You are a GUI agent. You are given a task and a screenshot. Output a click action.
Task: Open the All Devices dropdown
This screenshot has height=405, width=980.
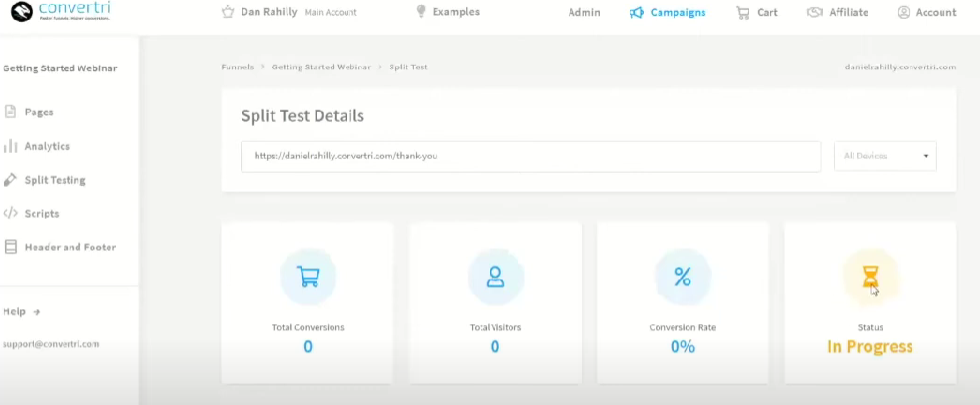coord(886,156)
